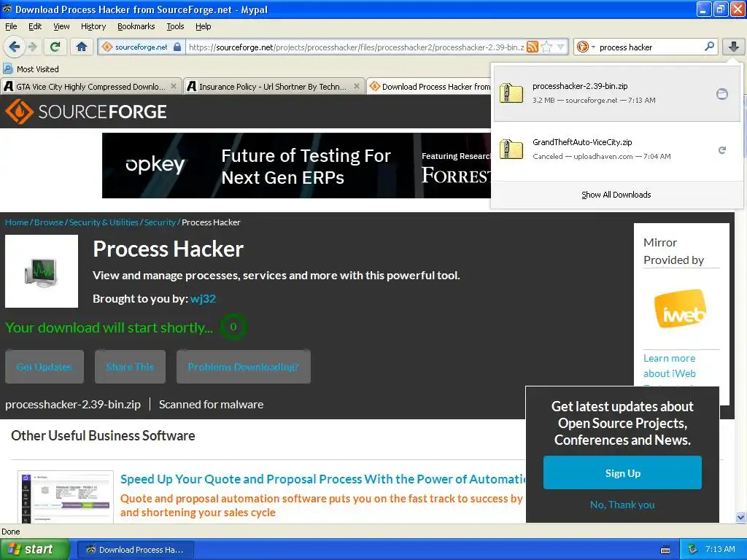Viewport: 747px width, 560px height.
Task: Click the Sign Up button
Action: click(622, 472)
